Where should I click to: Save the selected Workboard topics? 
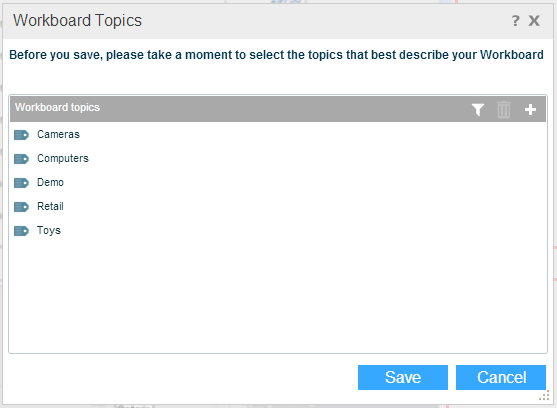(403, 377)
